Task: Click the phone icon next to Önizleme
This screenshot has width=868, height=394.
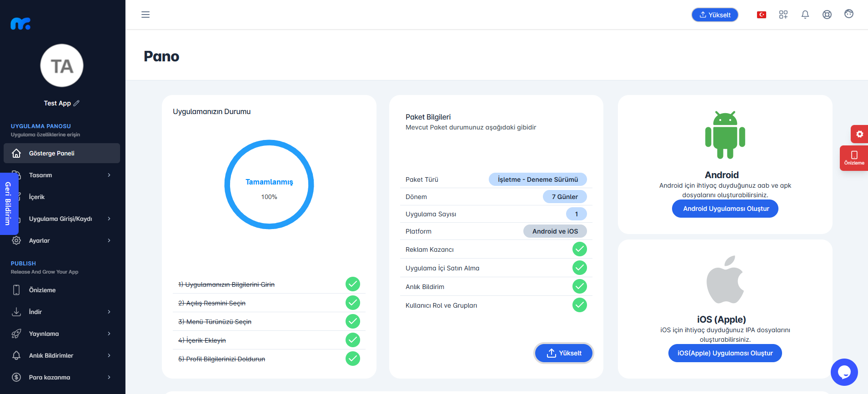Action: pyautogui.click(x=16, y=290)
